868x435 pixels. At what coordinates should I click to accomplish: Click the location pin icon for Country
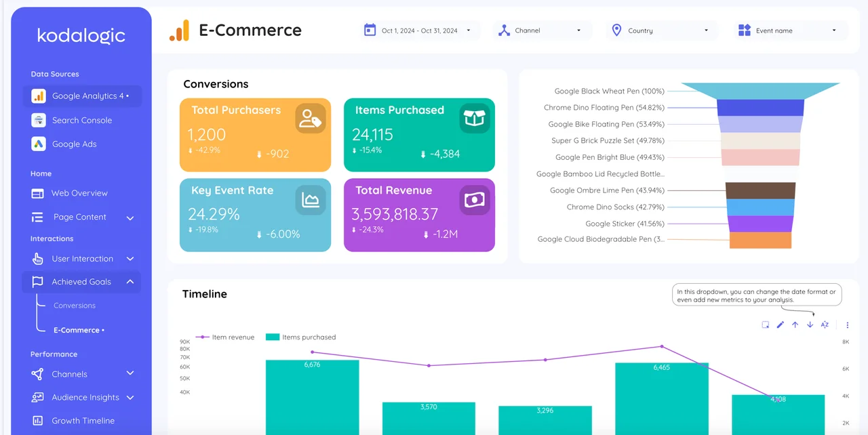point(616,30)
